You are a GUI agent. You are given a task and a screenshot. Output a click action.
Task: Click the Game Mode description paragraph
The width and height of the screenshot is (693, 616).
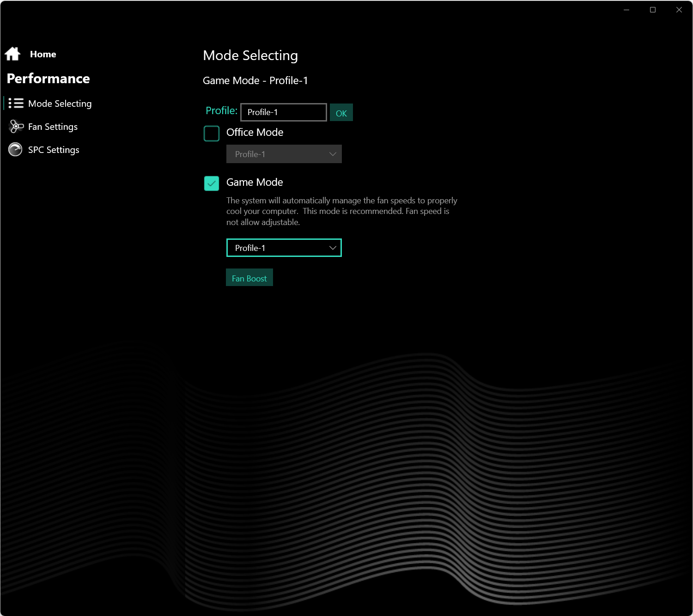(x=342, y=211)
